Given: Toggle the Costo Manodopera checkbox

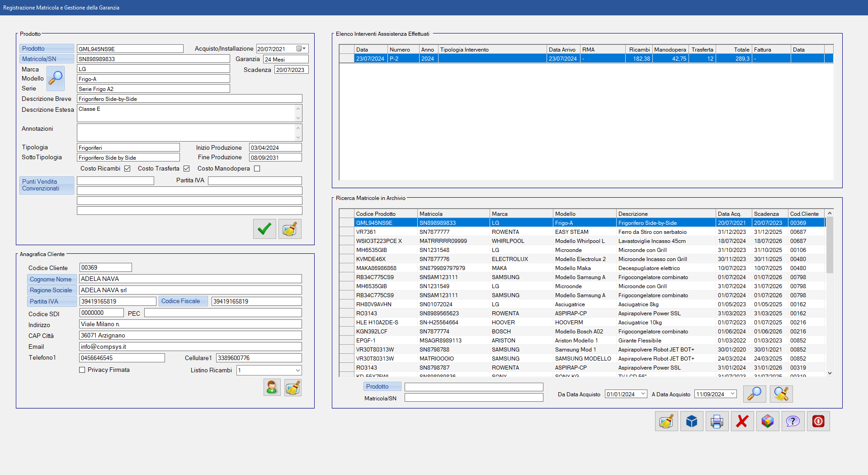Looking at the screenshot, I should [257, 169].
